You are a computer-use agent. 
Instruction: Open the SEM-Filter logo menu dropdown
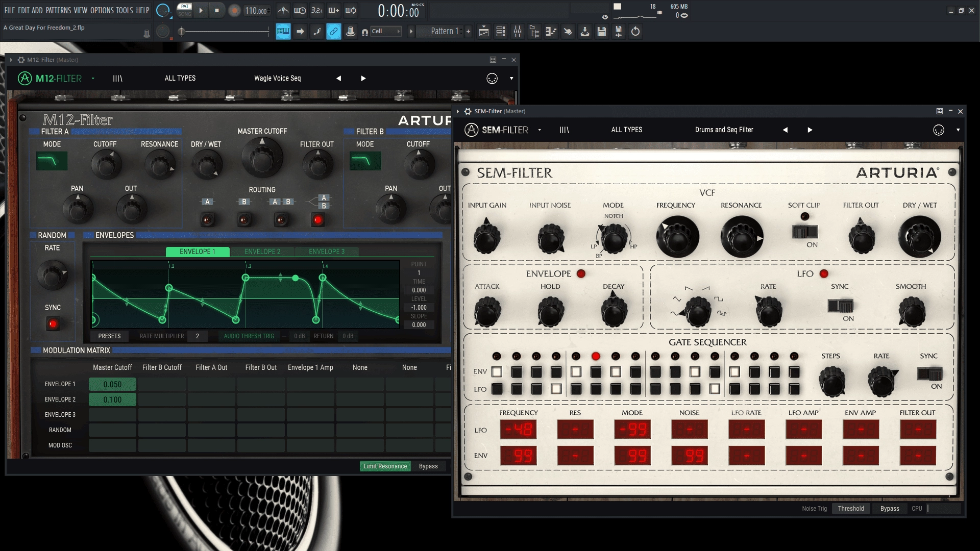[x=540, y=130]
